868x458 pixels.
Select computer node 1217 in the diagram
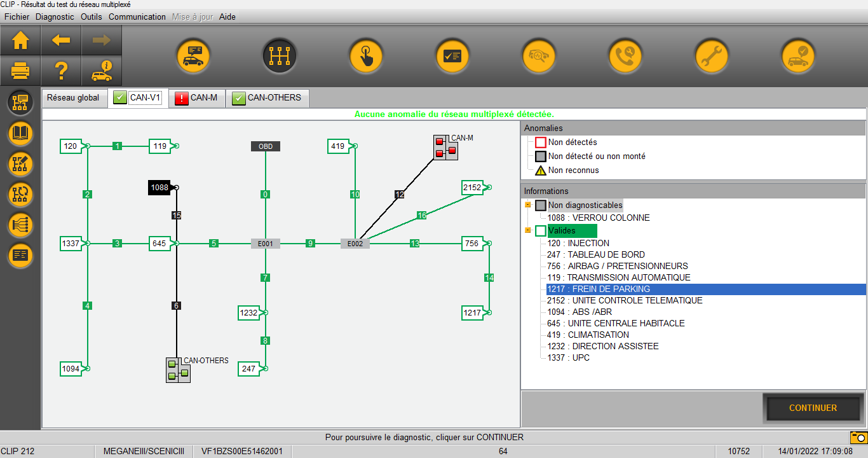(x=473, y=312)
